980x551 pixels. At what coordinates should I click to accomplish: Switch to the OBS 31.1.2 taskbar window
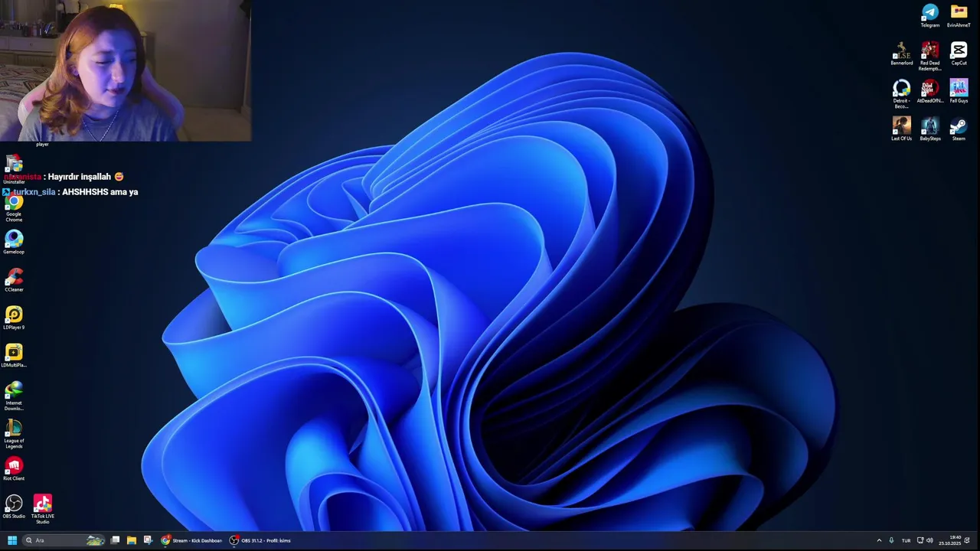(261, 540)
